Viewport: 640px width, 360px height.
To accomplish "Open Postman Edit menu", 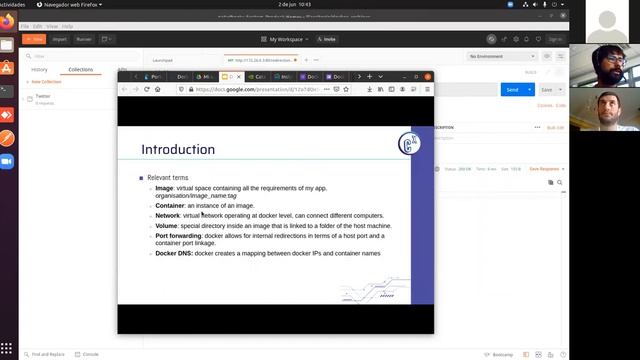I will (x=38, y=26).
